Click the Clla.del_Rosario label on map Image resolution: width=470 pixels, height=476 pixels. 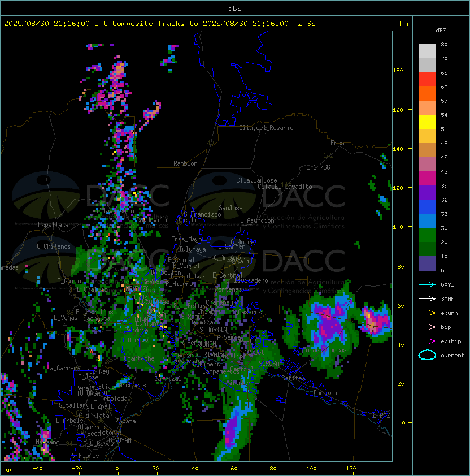click(266, 128)
